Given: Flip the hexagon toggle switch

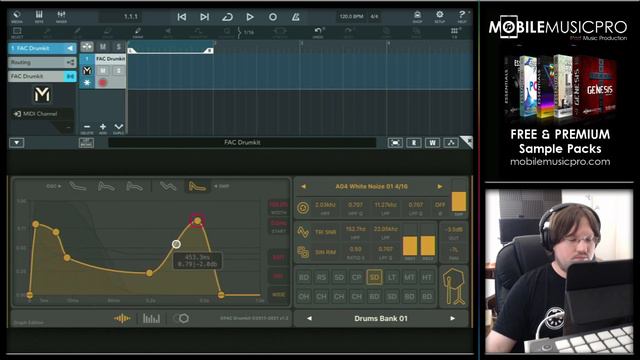Looking at the screenshot, I should coord(181,318).
